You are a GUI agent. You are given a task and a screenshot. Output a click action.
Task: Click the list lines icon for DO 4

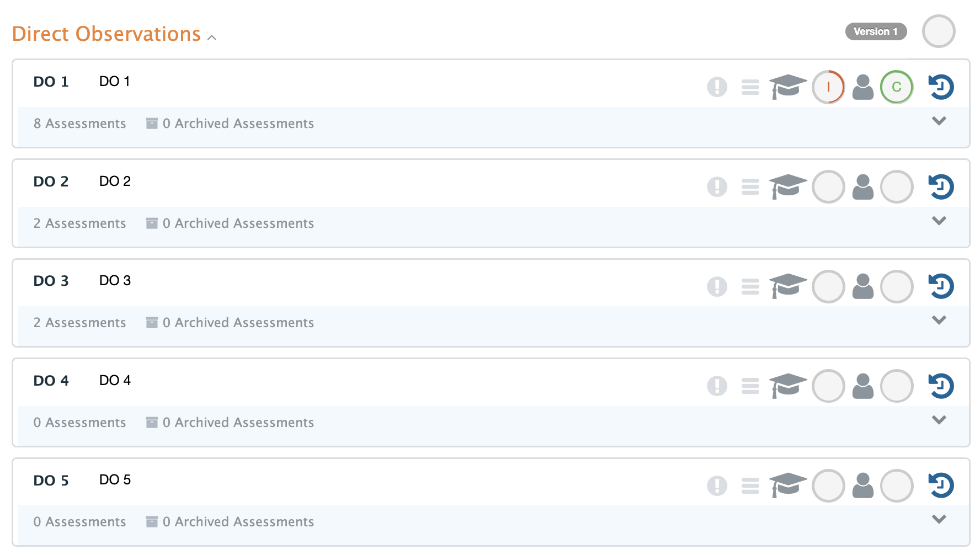coord(750,386)
